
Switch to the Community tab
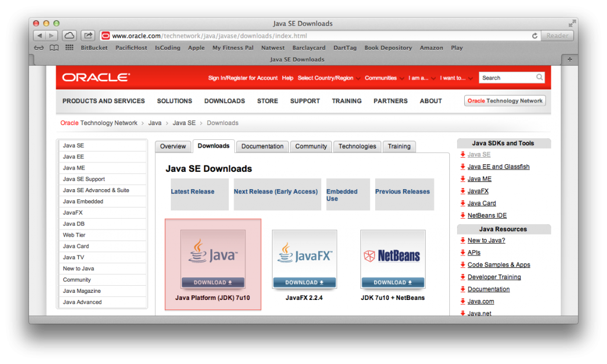[x=311, y=146]
